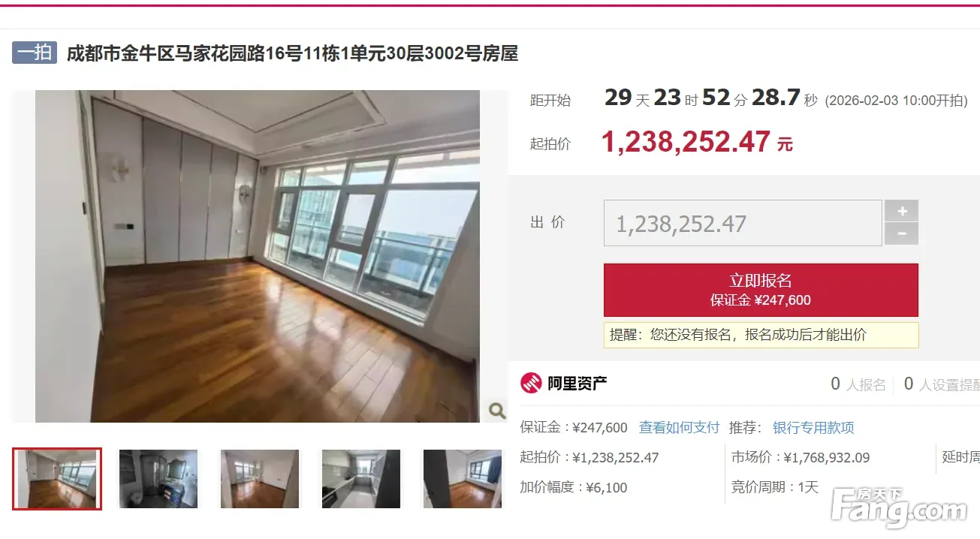Image resolution: width=980 pixels, height=539 pixels.
Task: Click the bid price input field
Action: (x=743, y=223)
